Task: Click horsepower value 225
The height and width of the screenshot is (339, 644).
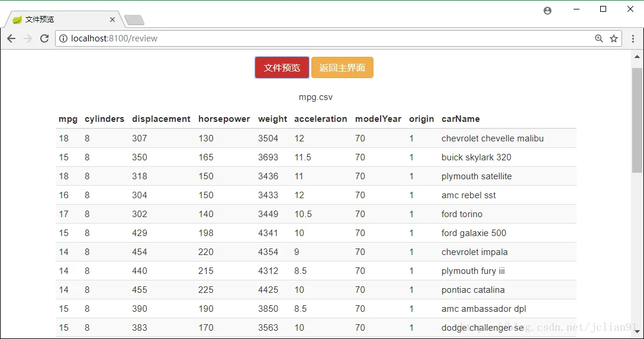Action: pyautogui.click(x=206, y=289)
